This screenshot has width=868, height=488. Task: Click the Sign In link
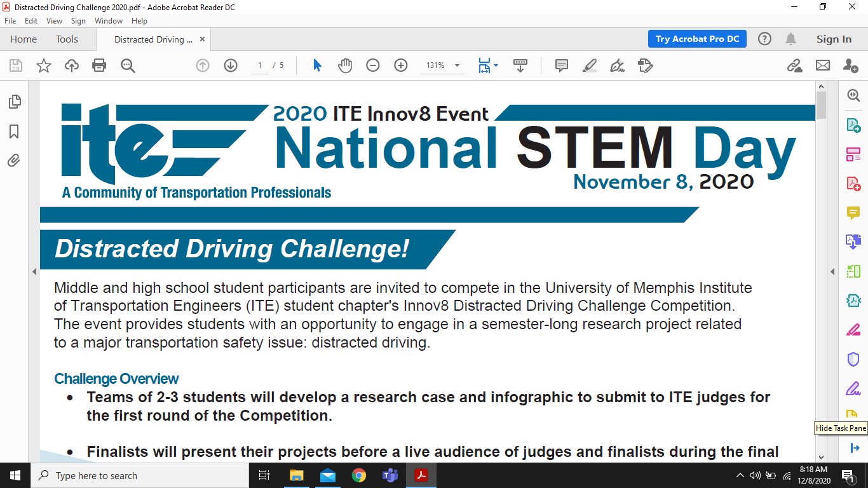coord(834,39)
